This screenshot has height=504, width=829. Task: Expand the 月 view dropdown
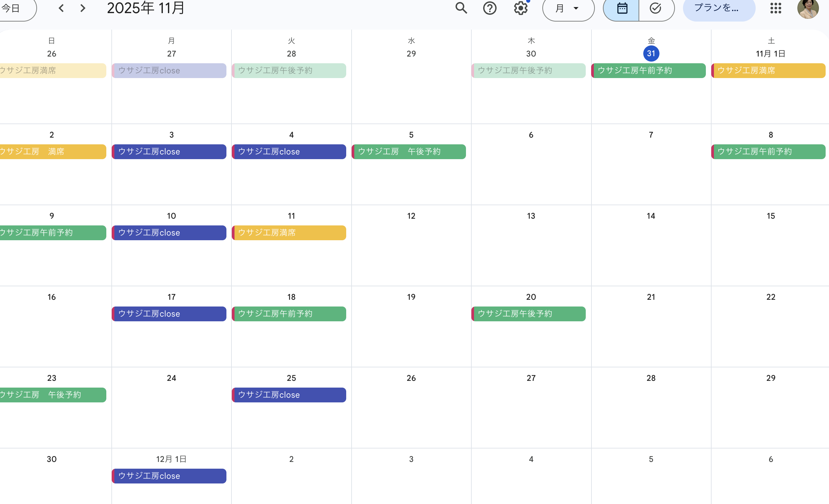568,8
